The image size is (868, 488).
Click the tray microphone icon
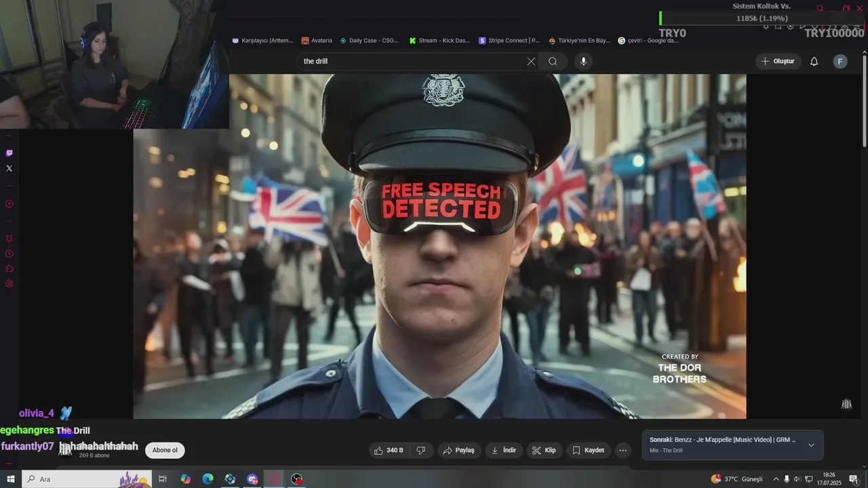pyautogui.click(x=787, y=479)
